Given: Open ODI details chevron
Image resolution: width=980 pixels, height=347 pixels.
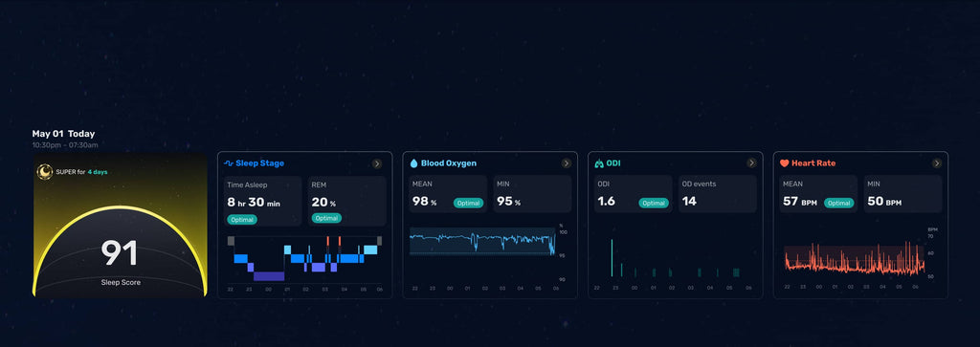Looking at the screenshot, I should click(751, 163).
